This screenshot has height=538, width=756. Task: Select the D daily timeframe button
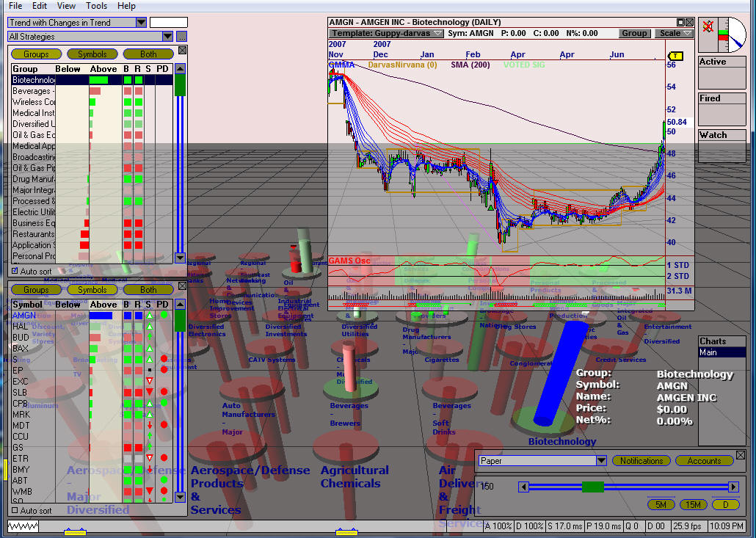[725, 505]
